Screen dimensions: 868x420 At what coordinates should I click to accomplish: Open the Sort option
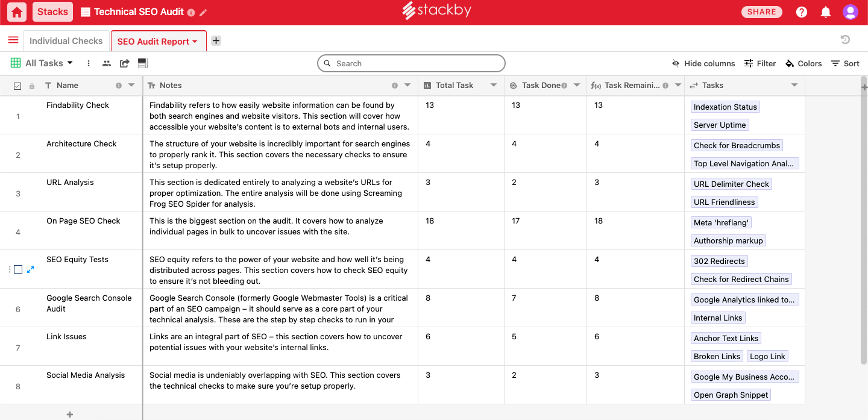[845, 63]
